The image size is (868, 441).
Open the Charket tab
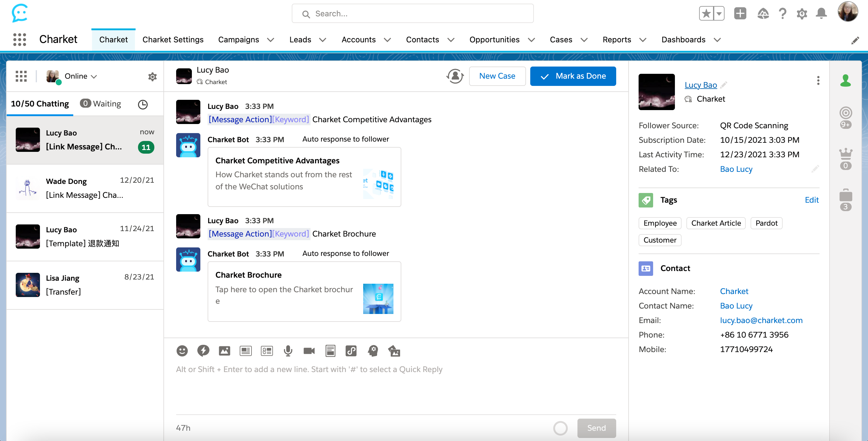pyautogui.click(x=113, y=40)
